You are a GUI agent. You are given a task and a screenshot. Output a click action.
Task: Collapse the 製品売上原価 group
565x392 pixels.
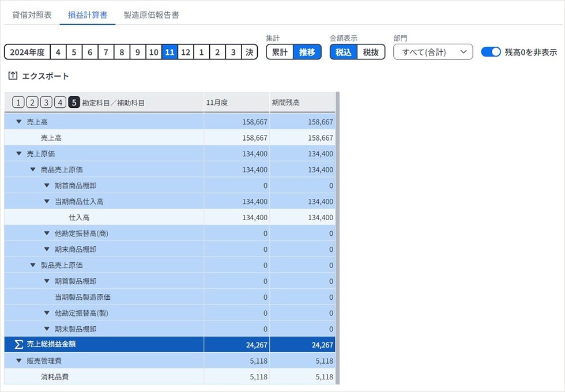(33, 265)
